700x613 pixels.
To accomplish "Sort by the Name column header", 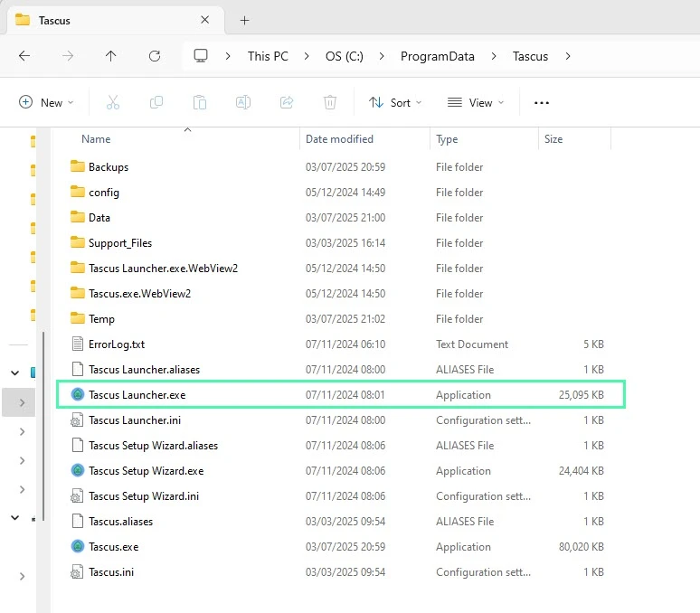I will 96,139.
